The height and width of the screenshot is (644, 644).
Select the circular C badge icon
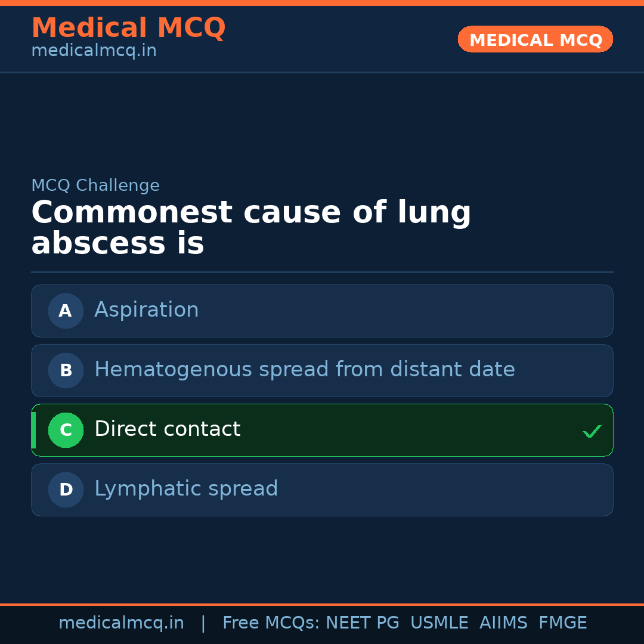tap(66, 430)
